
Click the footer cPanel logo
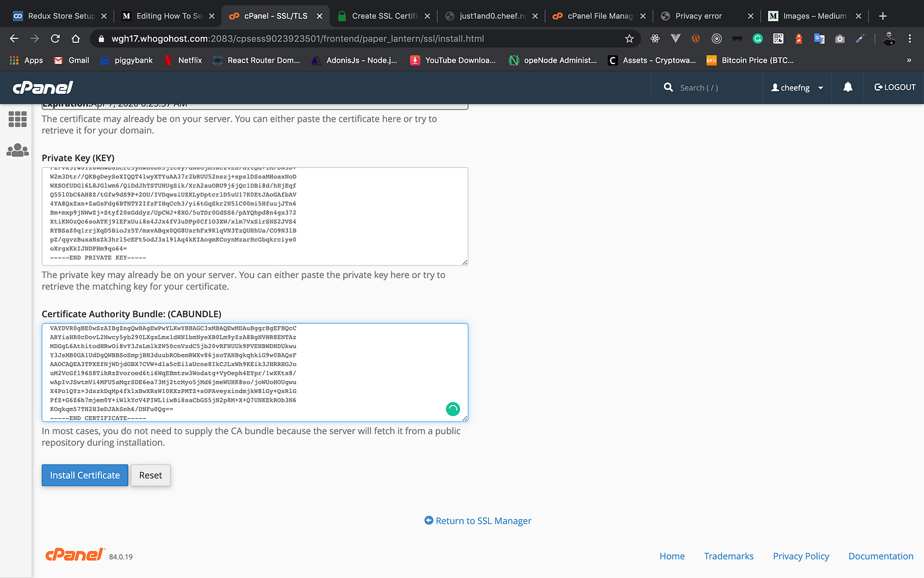[x=75, y=555]
